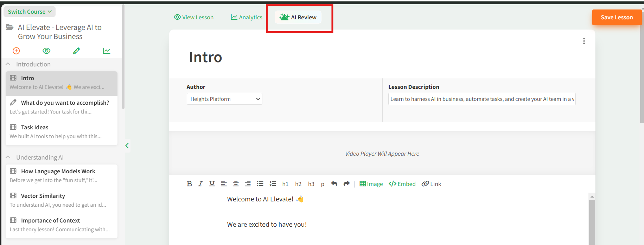Screen dimensions: 644x245
Task: Click the Lesson Description input field
Action: pos(482,99)
